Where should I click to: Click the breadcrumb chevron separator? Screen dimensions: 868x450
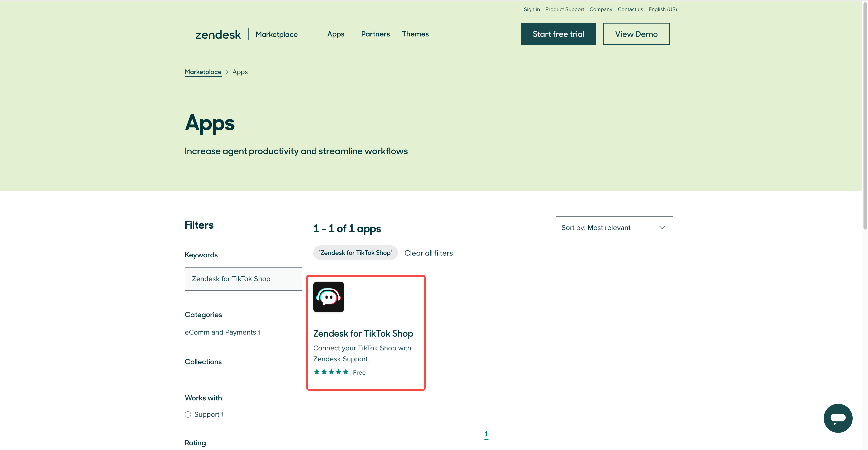pyautogui.click(x=227, y=72)
